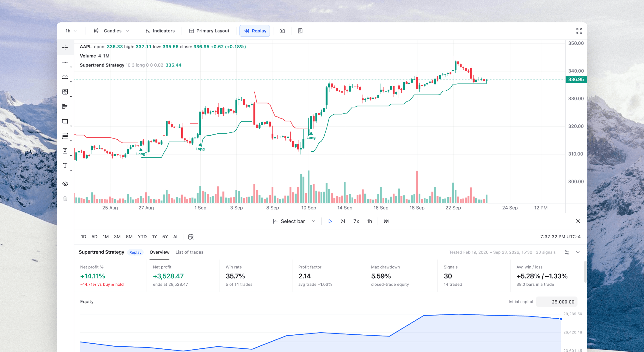This screenshot has height=352, width=644.
Task: Click the Supertrend Strategy indicator legend
Action: [131, 65]
